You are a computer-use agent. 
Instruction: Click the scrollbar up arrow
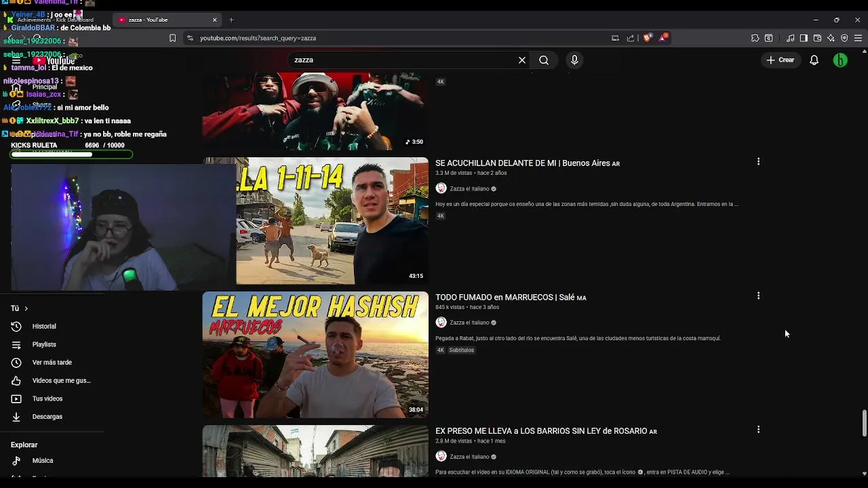click(x=864, y=52)
